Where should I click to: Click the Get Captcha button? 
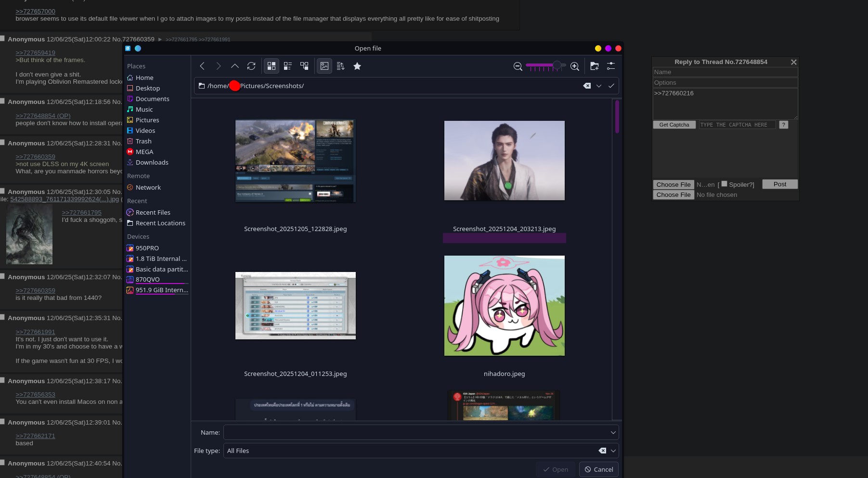[x=674, y=125]
